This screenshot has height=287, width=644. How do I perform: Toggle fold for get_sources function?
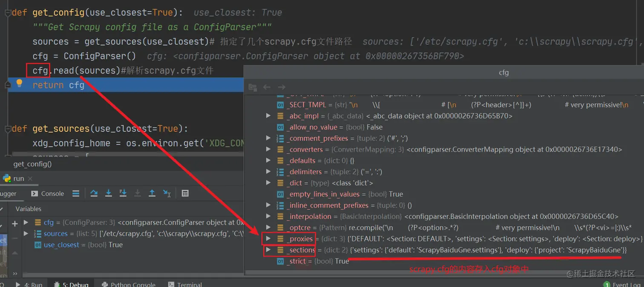(x=8, y=129)
